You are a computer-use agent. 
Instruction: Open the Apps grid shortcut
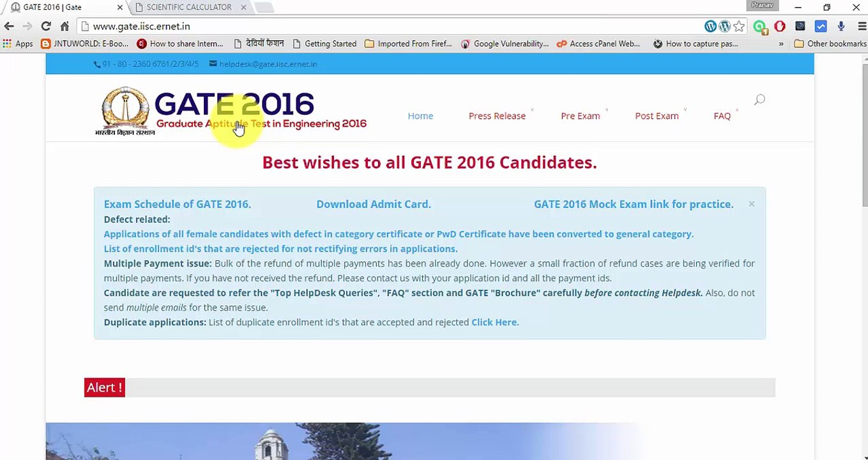pyautogui.click(x=18, y=43)
